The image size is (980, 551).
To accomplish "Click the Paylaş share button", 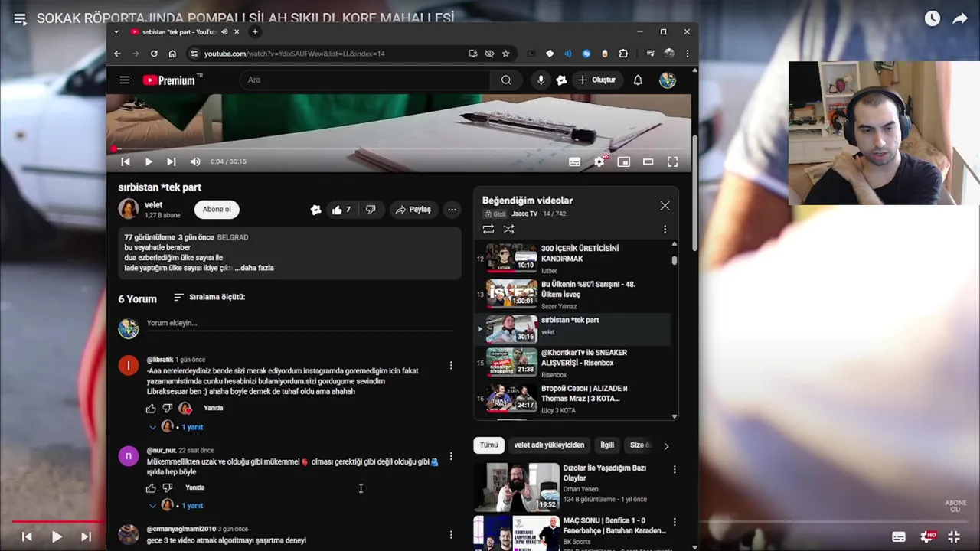I will click(413, 210).
